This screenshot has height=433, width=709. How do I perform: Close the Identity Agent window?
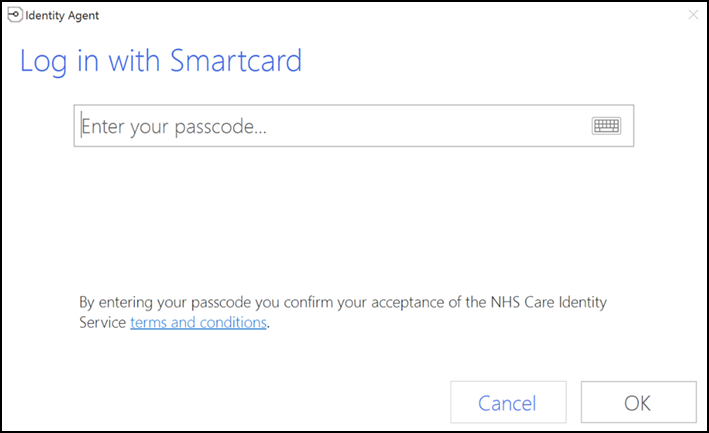[x=693, y=16]
